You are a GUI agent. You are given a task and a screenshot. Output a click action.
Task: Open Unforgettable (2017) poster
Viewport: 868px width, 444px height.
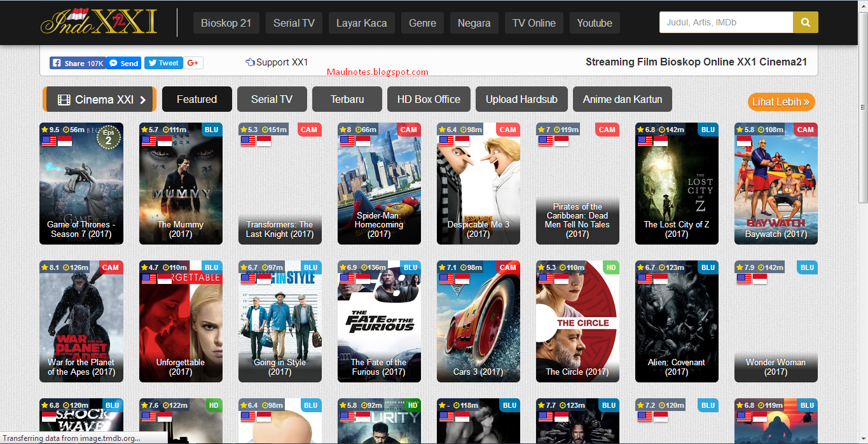[181, 321]
